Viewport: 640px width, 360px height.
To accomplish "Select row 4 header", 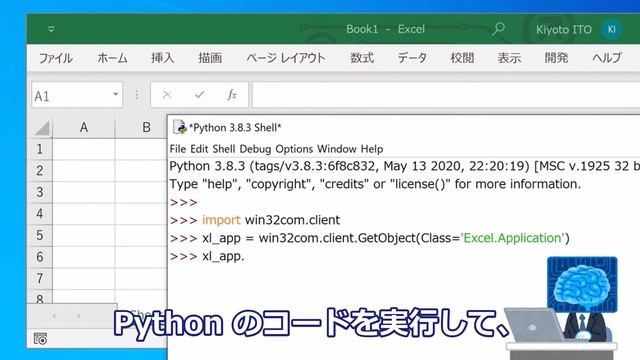I will click(x=40, y=213).
